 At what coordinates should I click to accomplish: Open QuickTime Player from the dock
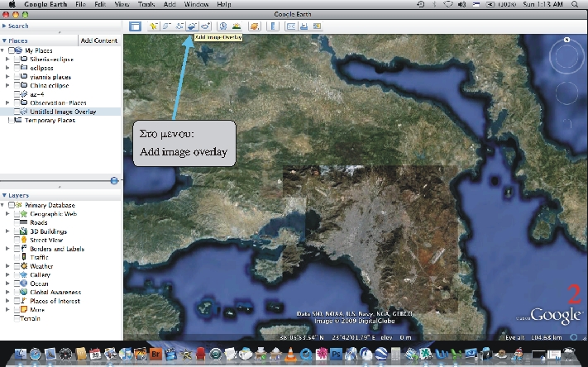[x=306, y=354]
